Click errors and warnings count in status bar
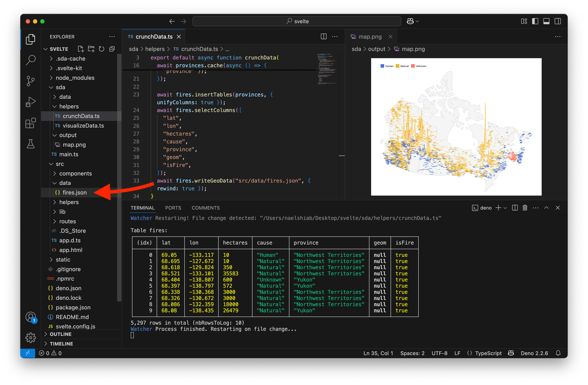 click(x=50, y=353)
